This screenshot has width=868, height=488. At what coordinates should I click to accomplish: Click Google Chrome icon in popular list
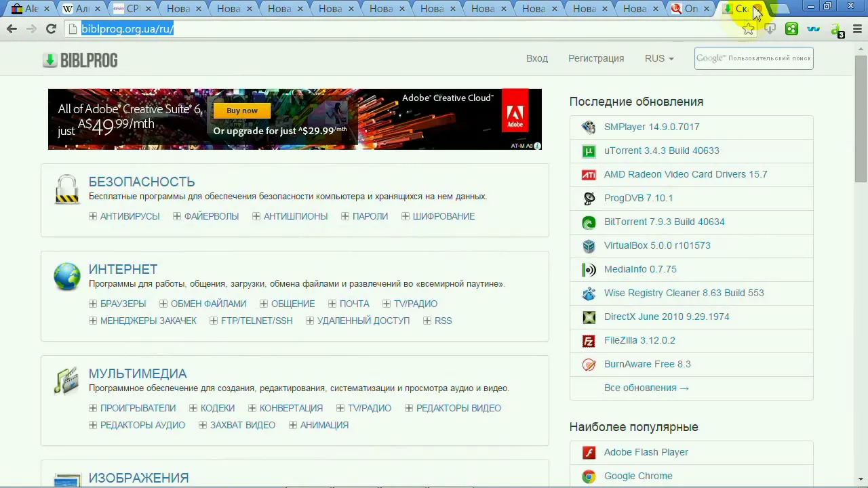pos(589,476)
